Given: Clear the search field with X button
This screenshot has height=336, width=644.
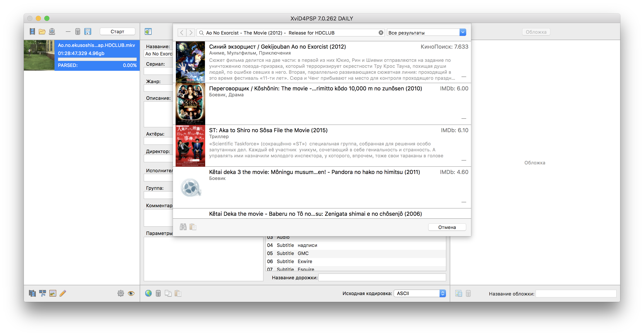Looking at the screenshot, I should (x=381, y=33).
